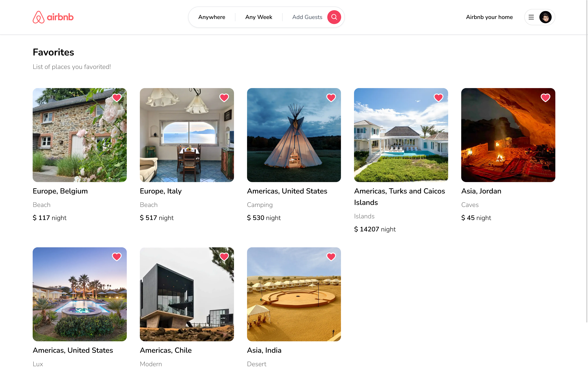This screenshot has width=588, height=367.
Task: Open the Europe, Italy listing title
Action: pos(161,191)
